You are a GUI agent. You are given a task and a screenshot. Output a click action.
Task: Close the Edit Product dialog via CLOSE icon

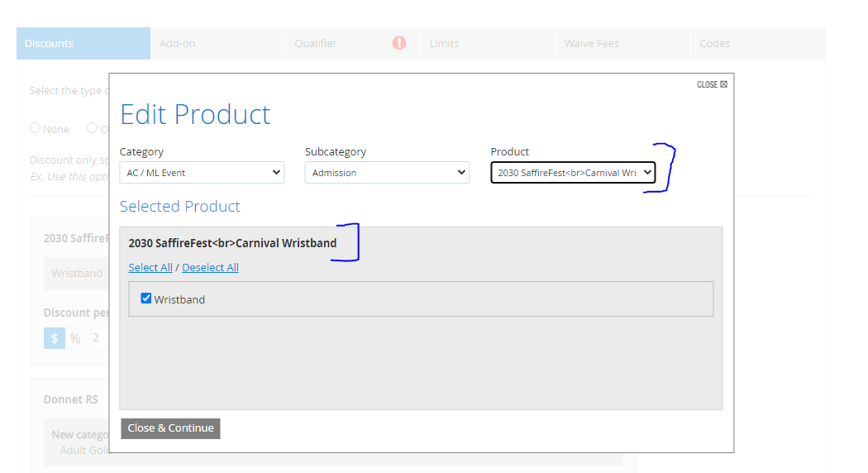712,84
